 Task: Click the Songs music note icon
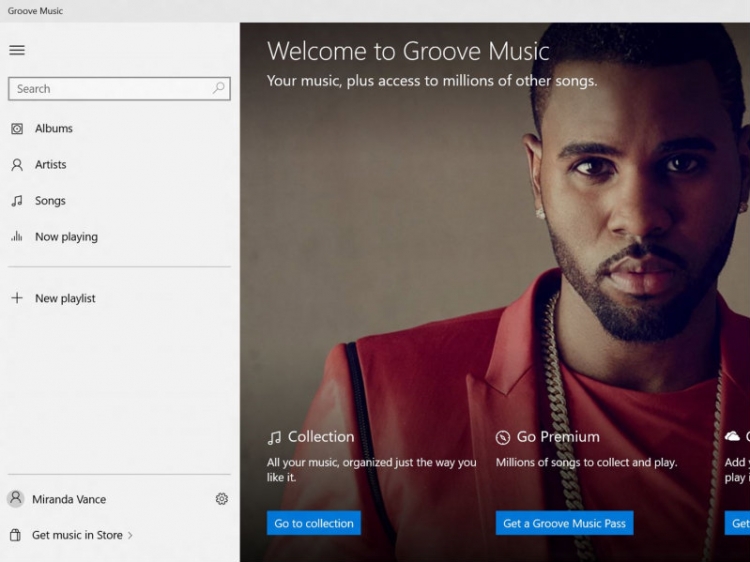[17, 201]
